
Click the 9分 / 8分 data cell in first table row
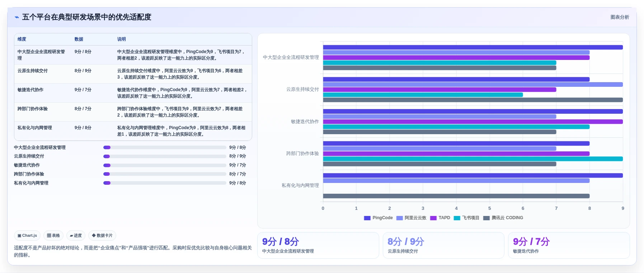coord(83,52)
